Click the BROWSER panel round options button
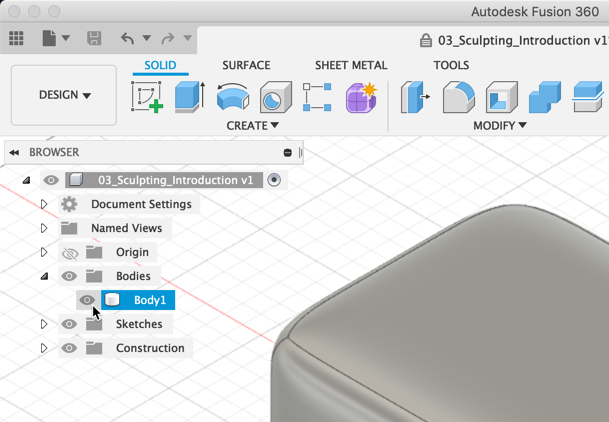The height and width of the screenshot is (422, 609). [287, 153]
